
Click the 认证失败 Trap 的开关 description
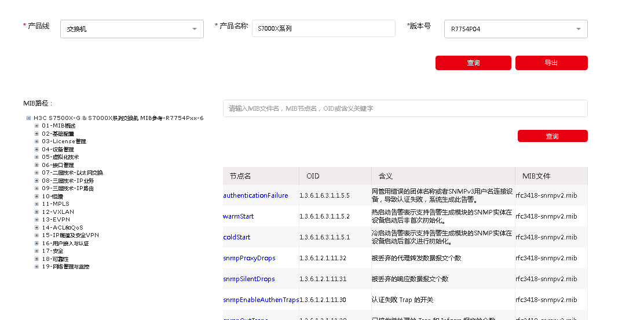coord(402,300)
